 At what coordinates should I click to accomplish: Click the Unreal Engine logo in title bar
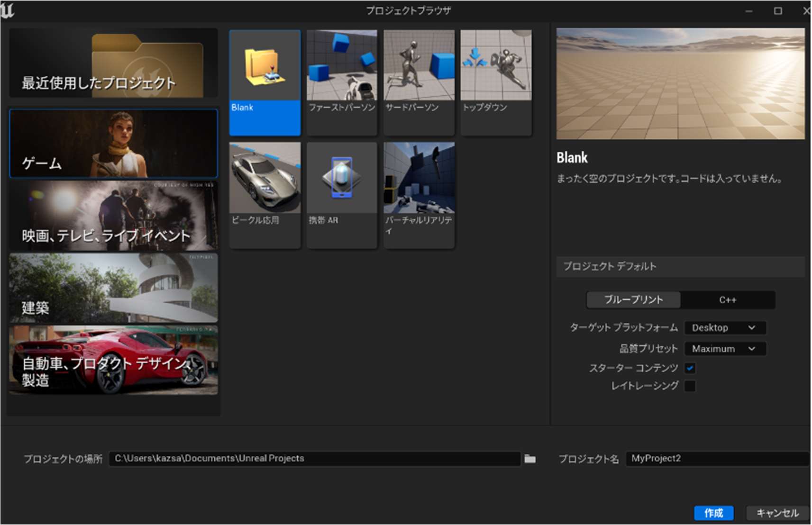point(8,10)
